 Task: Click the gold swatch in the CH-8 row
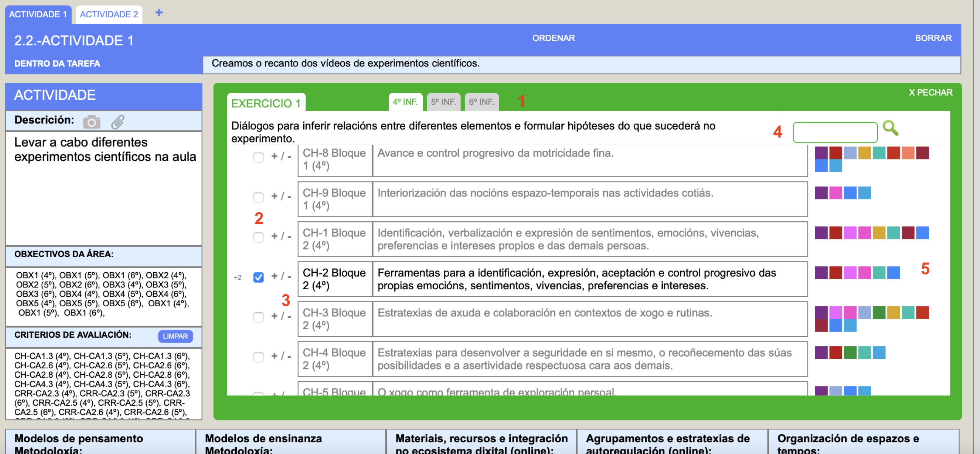click(864, 153)
